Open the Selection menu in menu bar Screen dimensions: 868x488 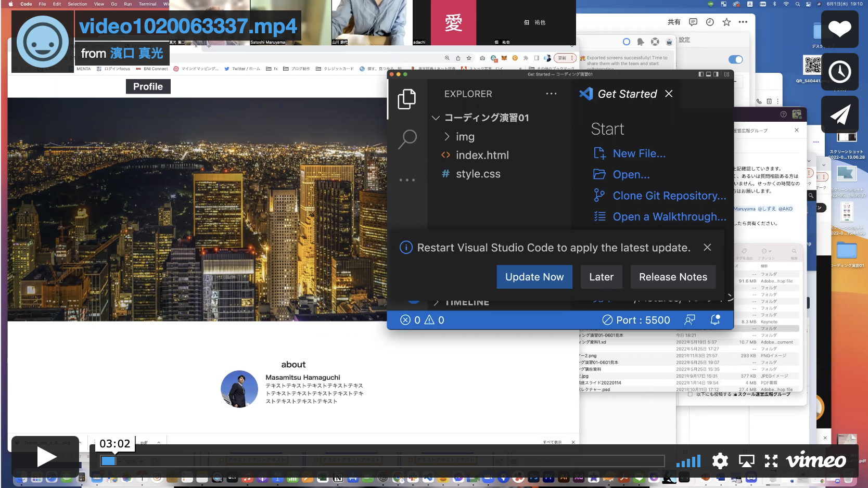pyautogui.click(x=78, y=4)
